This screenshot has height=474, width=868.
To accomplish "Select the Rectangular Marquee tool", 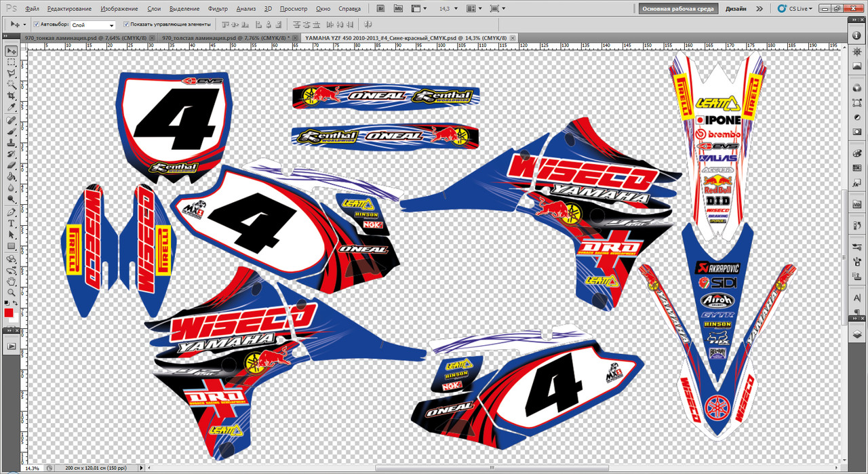I will coord(12,62).
